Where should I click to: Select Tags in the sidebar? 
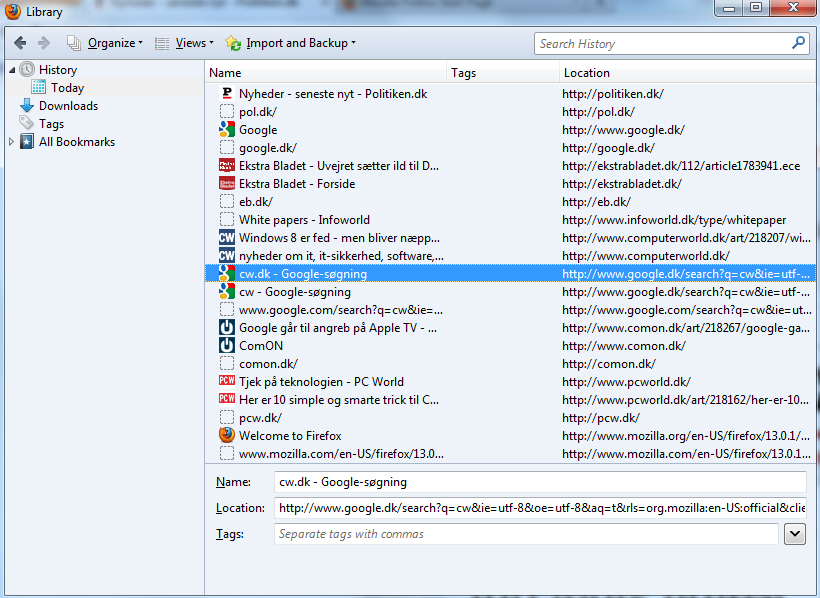(51, 123)
